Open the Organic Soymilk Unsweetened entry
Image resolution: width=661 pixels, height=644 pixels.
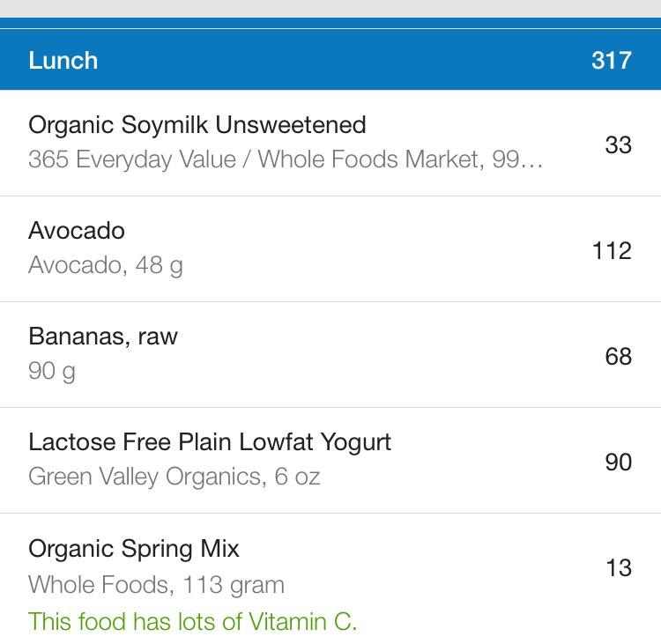tap(197, 125)
